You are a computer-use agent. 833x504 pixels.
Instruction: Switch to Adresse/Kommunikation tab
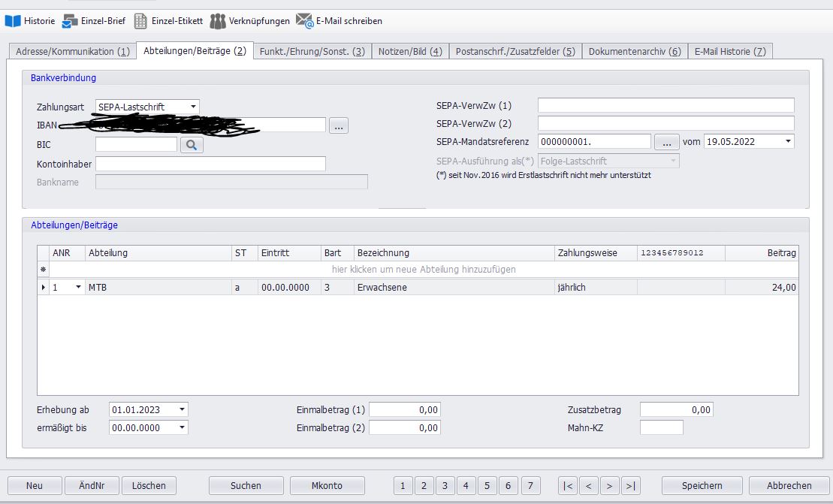pos(71,52)
